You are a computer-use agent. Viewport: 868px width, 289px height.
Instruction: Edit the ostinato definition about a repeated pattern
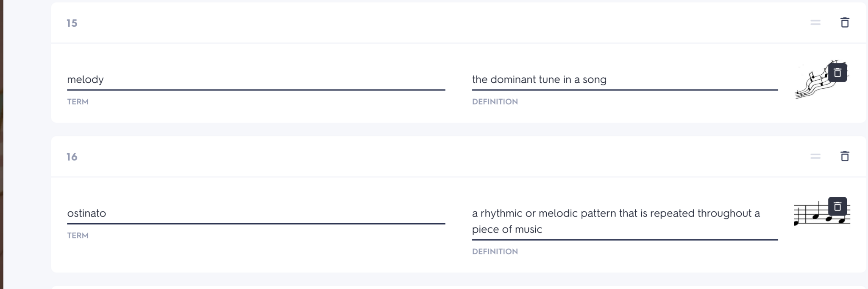(624, 221)
